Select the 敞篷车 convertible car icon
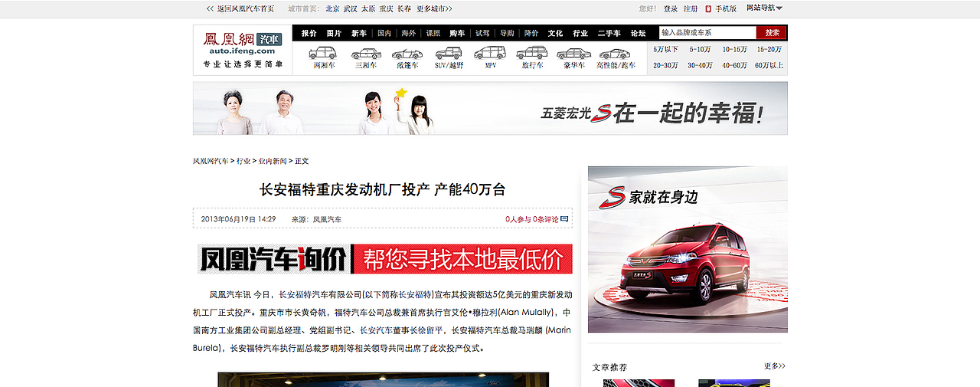 click(407, 54)
